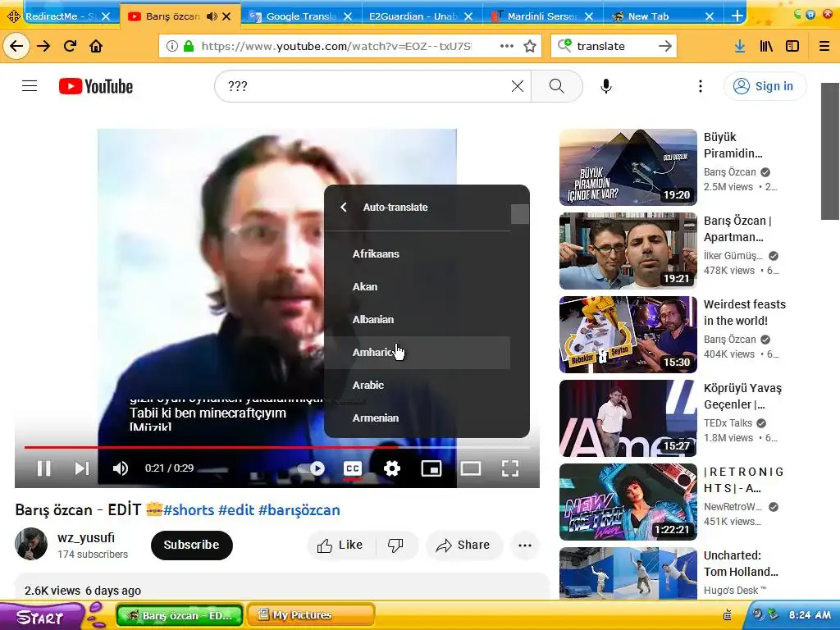Pause the video playback
This screenshot has height=630, width=840.
[44, 468]
